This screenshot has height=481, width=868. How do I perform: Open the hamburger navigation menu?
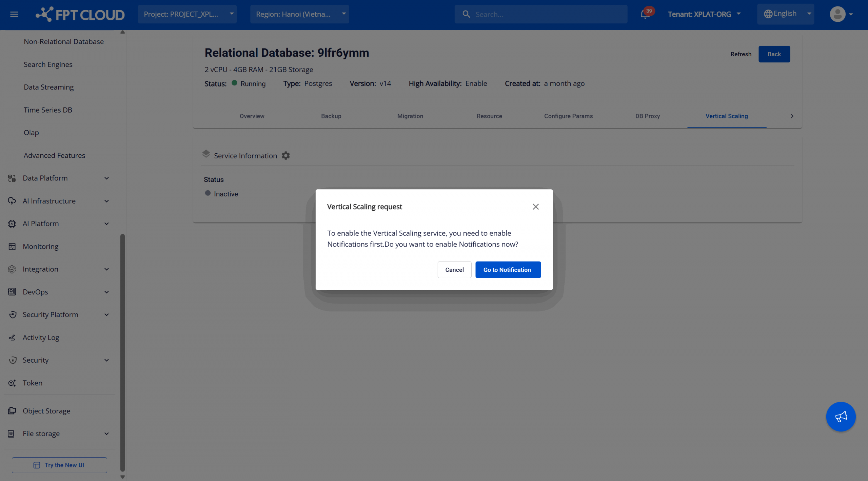(14, 14)
